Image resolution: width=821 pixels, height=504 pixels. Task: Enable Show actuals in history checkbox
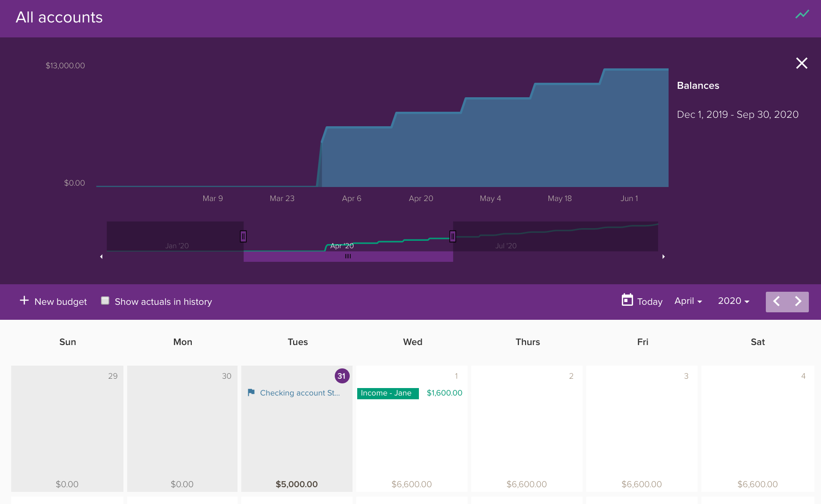[105, 301]
